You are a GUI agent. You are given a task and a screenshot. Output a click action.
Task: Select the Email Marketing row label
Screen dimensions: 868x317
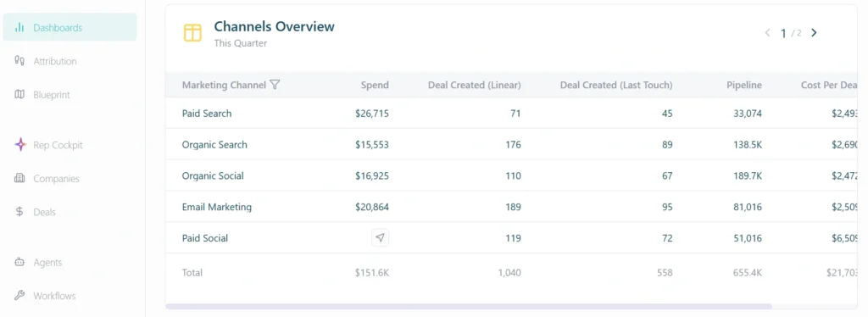click(x=216, y=207)
